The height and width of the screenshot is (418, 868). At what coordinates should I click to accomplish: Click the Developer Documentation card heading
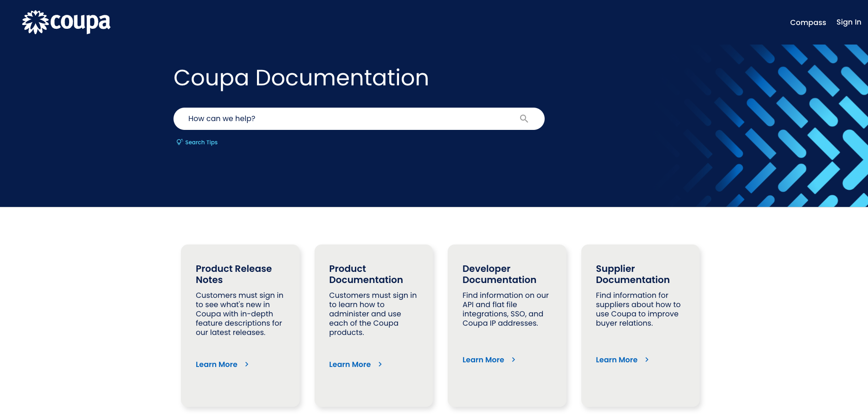(x=499, y=274)
